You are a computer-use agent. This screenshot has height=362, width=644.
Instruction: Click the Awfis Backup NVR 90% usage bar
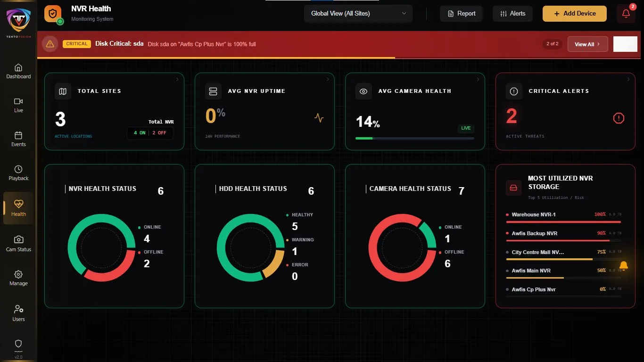(x=563, y=240)
